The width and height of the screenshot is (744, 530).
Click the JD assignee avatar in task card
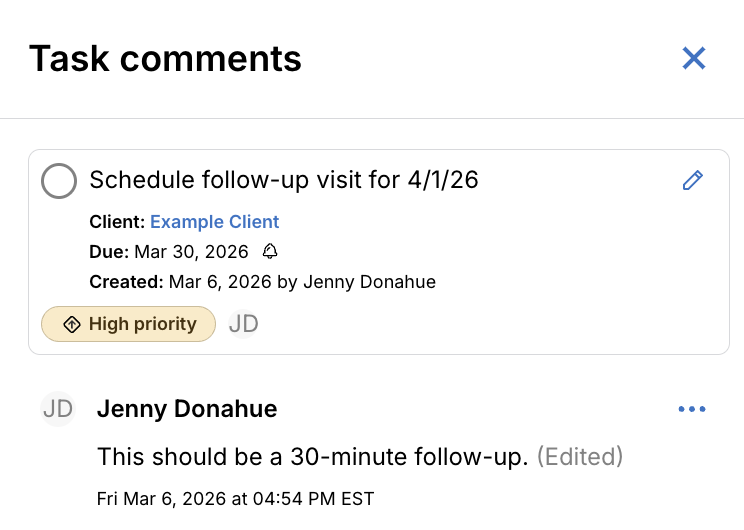[244, 324]
